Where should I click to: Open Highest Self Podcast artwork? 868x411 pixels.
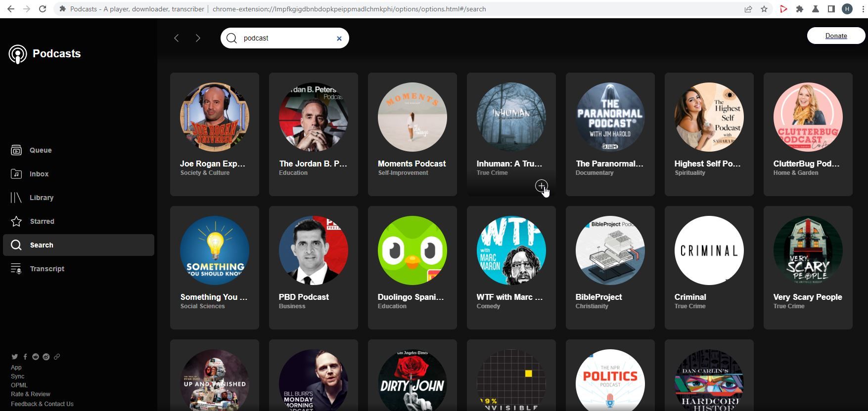(709, 117)
